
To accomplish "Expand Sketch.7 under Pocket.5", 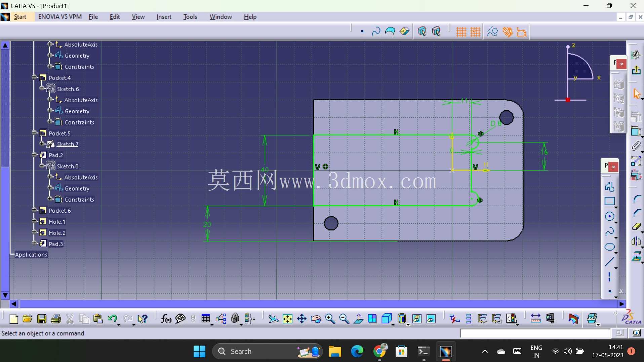I will (42, 143).
